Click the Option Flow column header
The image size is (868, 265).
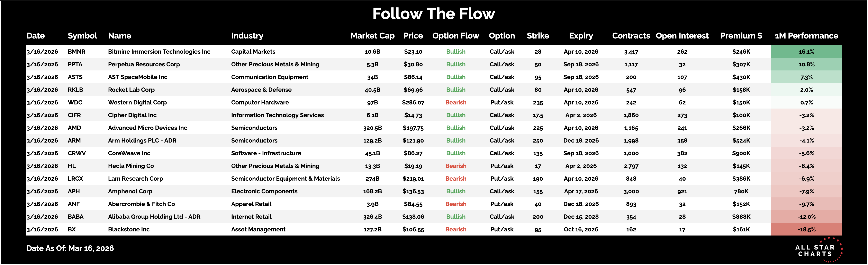tap(455, 36)
